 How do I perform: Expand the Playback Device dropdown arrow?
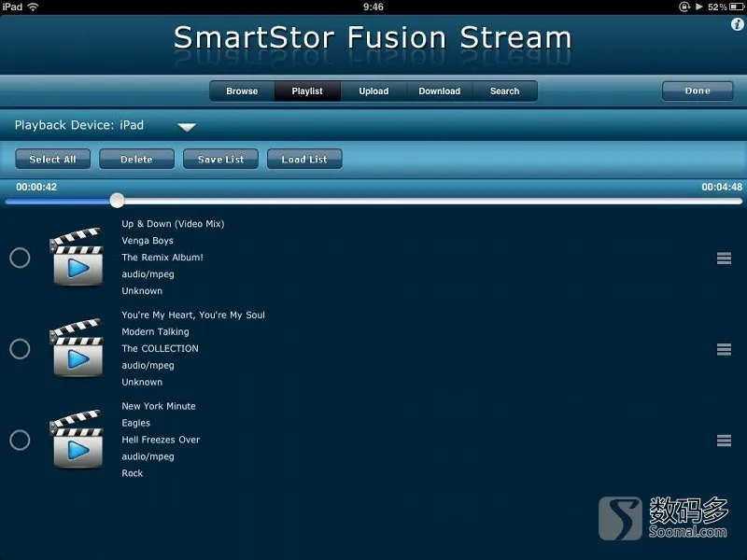click(187, 127)
